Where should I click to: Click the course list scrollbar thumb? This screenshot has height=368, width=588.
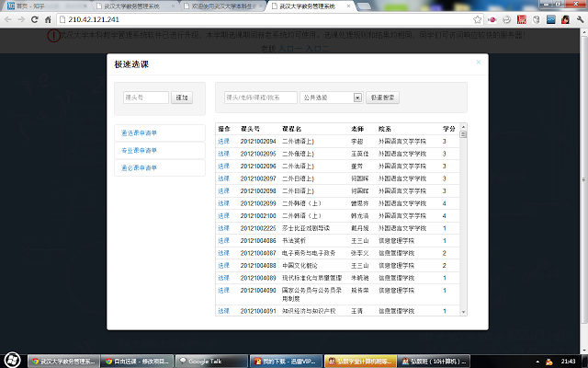pos(463,134)
